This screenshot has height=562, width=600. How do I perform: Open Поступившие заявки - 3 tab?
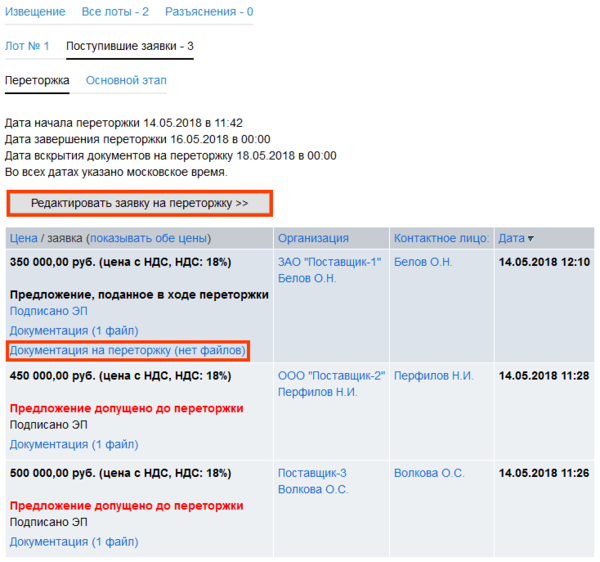click(129, 46)
